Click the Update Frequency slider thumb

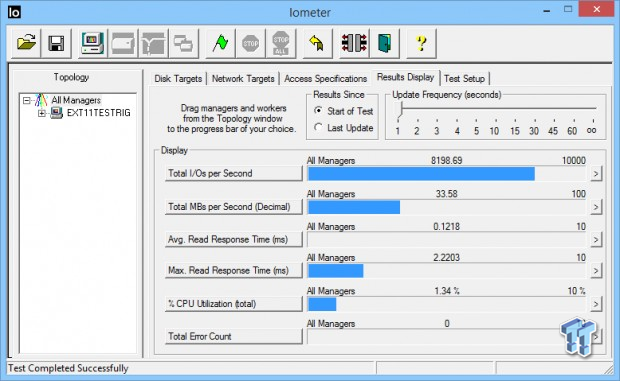(400, 109)
